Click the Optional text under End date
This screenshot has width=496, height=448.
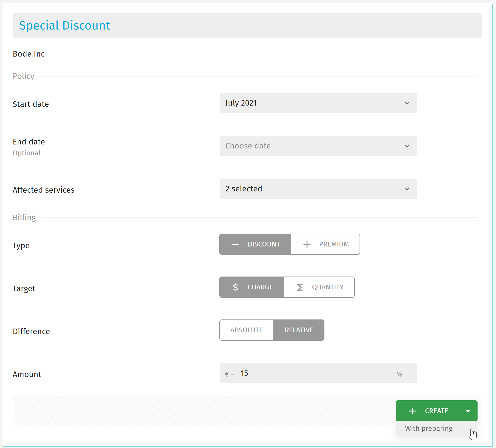(x=27, y=153)
